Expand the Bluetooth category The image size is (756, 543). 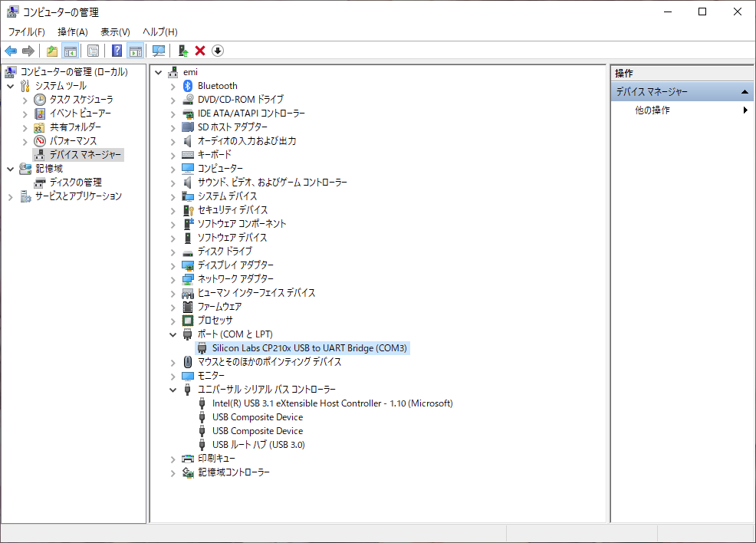pyautogui.click(x=173, y=87)
